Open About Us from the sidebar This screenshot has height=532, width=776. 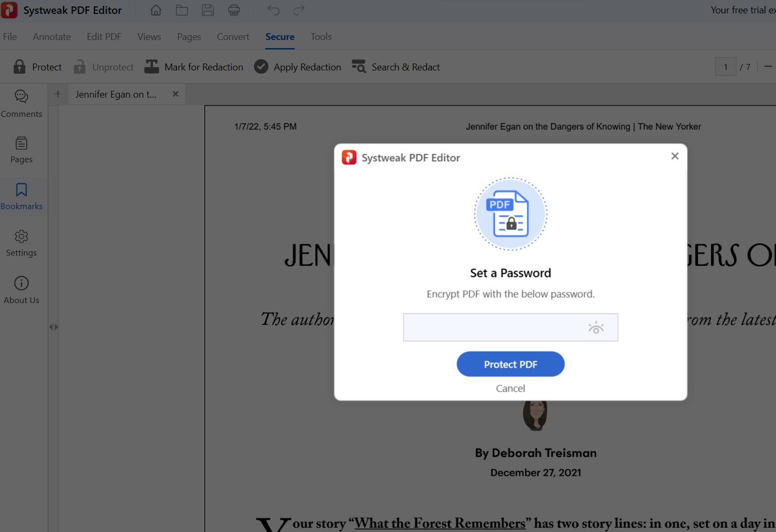pyautogui.click(x=21, y=290)
